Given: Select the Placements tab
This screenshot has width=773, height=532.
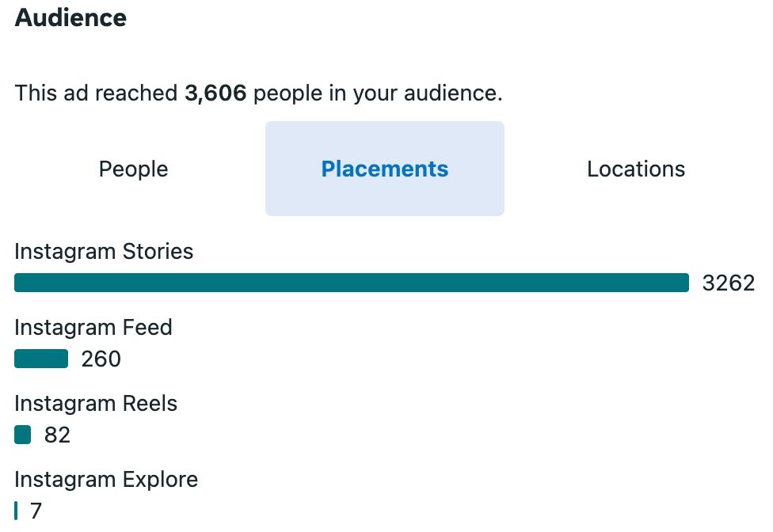Looking at the screenshot, I should [385, 169].
